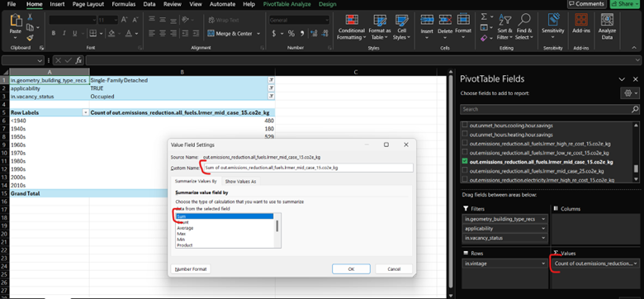The height and width of the screenshot is (299, 644).
Task: Apply the cell borders icon
Action: point(93,34)
